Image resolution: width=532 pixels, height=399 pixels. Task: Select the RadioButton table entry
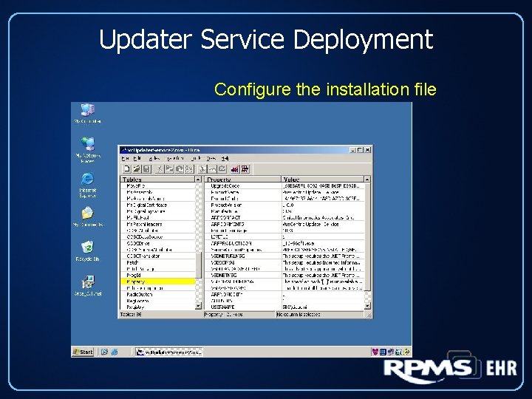coord(158,295)
